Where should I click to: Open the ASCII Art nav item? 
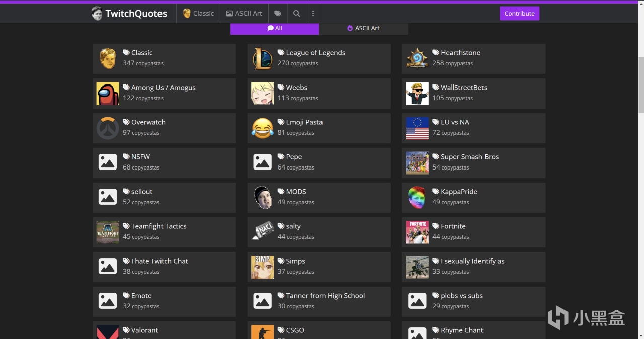[x=244, y=14]
